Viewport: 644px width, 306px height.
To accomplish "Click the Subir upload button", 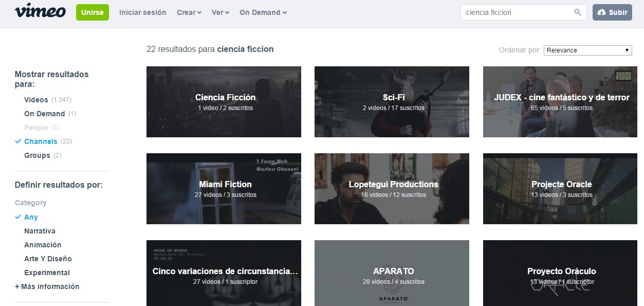I will pyautogui.click(x=612, y=12).
